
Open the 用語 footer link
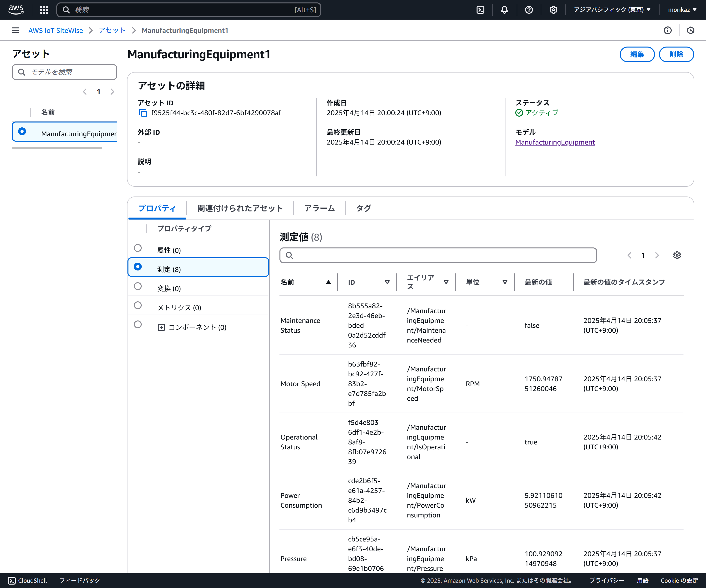[x=643, y=581]
